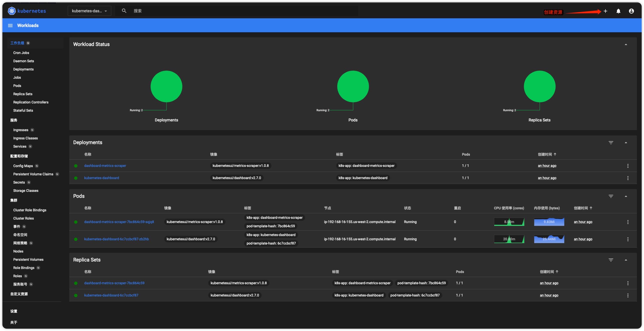Open 设置 in the sidebar

click(x=14, y=311)
